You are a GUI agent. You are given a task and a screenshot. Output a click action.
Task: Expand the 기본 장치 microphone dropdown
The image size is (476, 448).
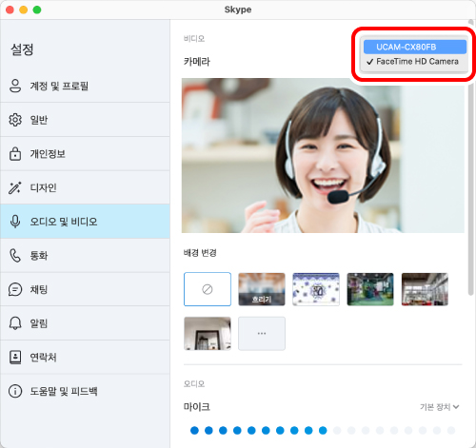click(440, 407)
